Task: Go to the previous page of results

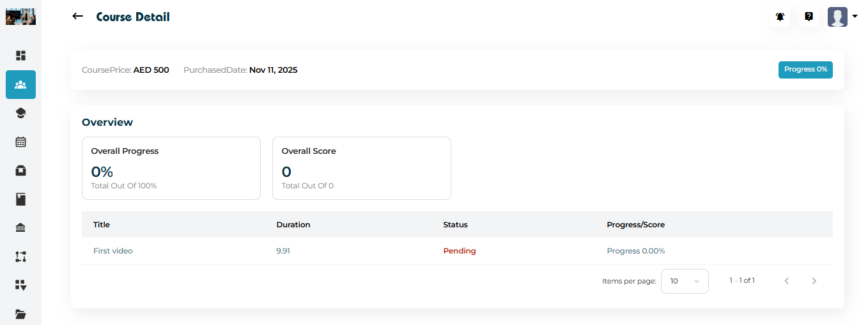Action: click(787, 281)
